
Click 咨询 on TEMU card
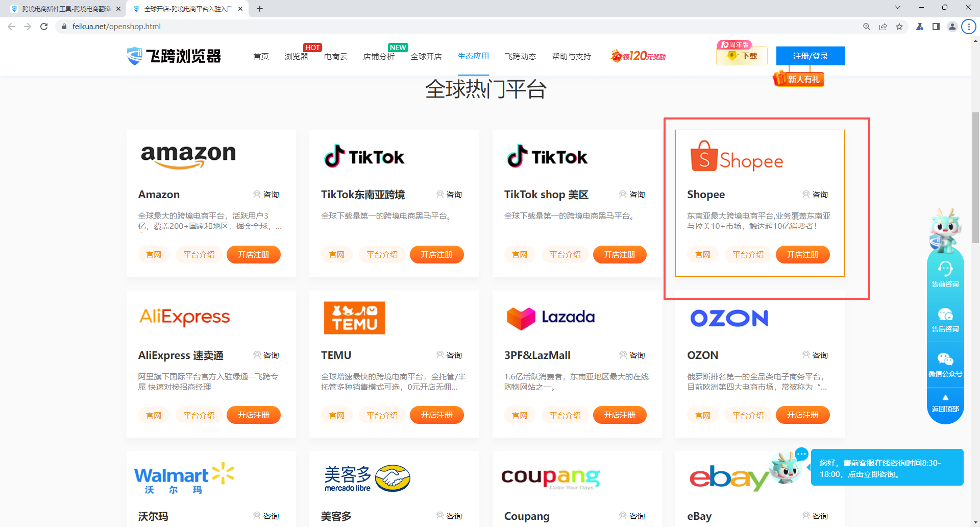click(x=449, y=355)
